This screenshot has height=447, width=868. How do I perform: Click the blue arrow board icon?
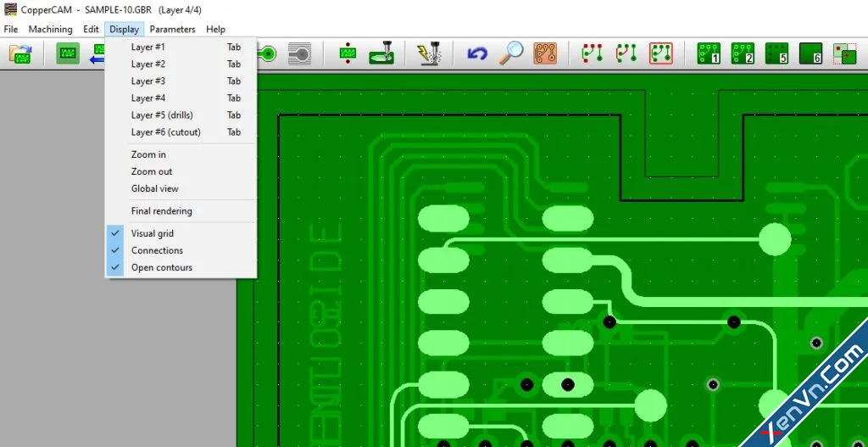pos(97,53)
